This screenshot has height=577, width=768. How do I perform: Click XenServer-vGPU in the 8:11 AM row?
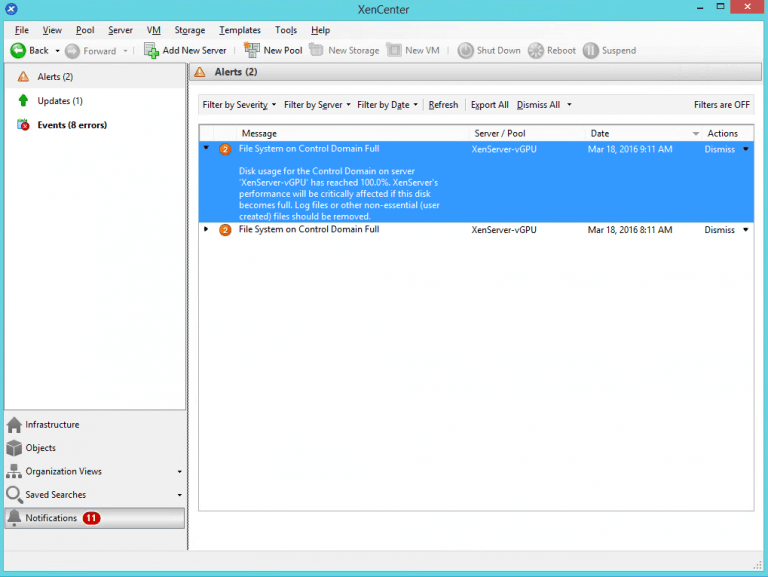504,230
